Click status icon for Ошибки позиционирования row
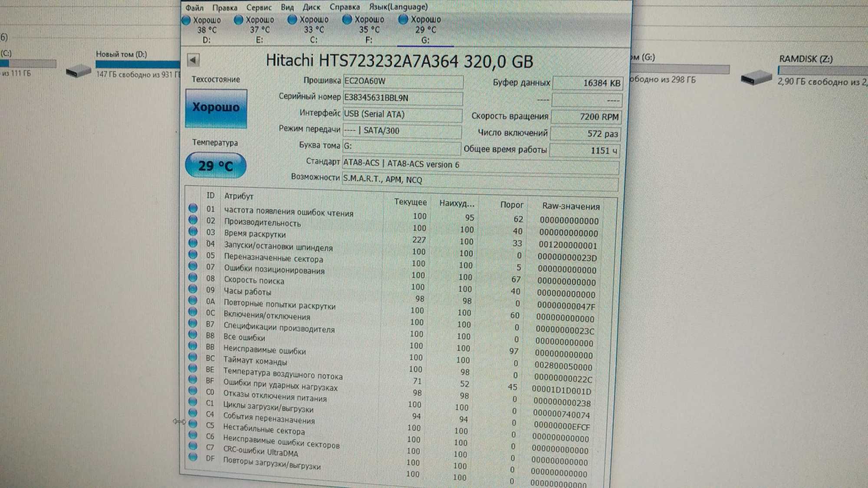Image resolution: width=868 pixels, height=488 pixels. click(x=193, y=266)
